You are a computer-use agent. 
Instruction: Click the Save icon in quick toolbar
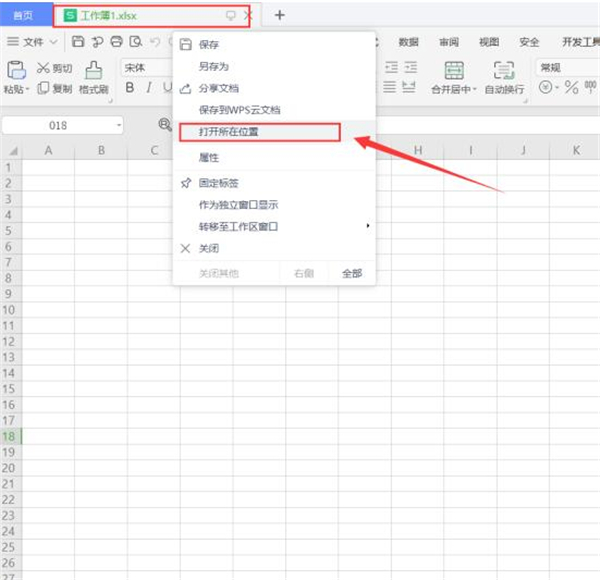pos(78,41)
